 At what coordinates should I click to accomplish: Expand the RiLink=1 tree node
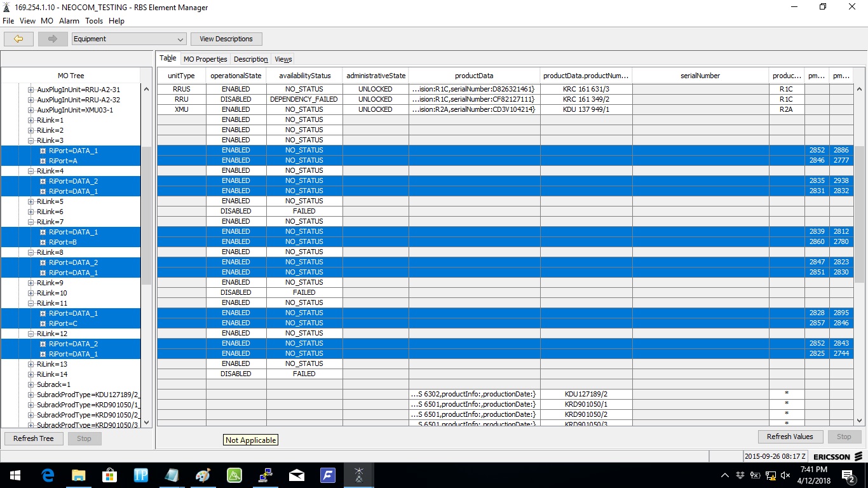(x=31, y=120)
